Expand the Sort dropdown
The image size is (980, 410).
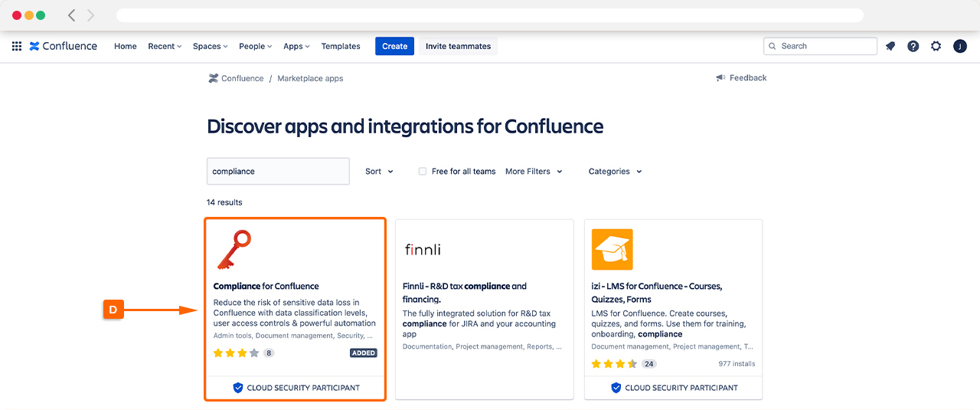click(379, 172)
